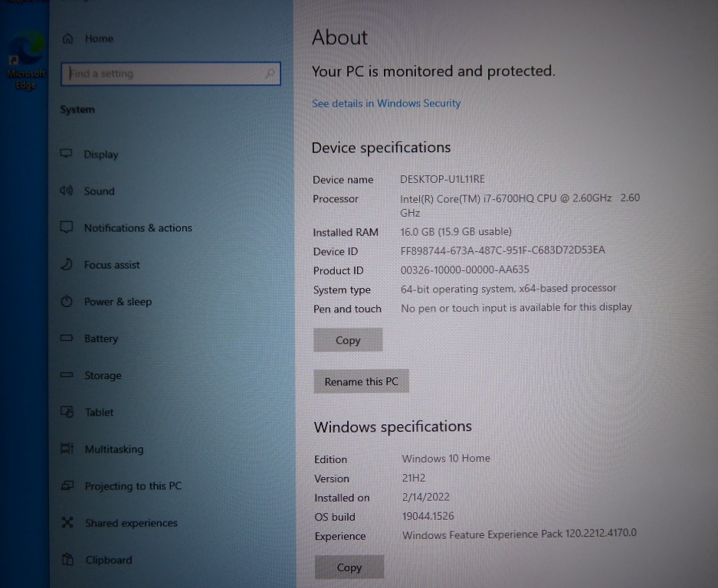Image resolution: width=718 pixels, height=588 pixels.
Task: Open Storage settings
Action: (x=103, y=375)
